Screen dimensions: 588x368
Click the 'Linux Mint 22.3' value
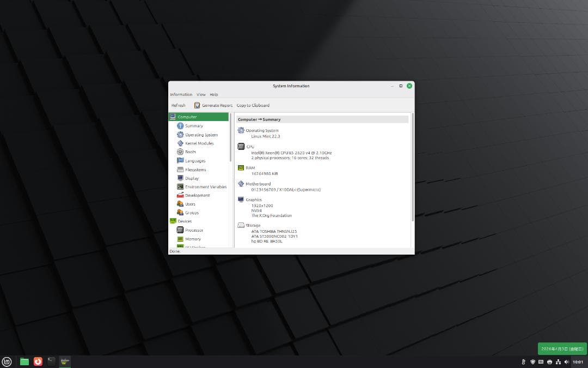click(x=266, y=136)
